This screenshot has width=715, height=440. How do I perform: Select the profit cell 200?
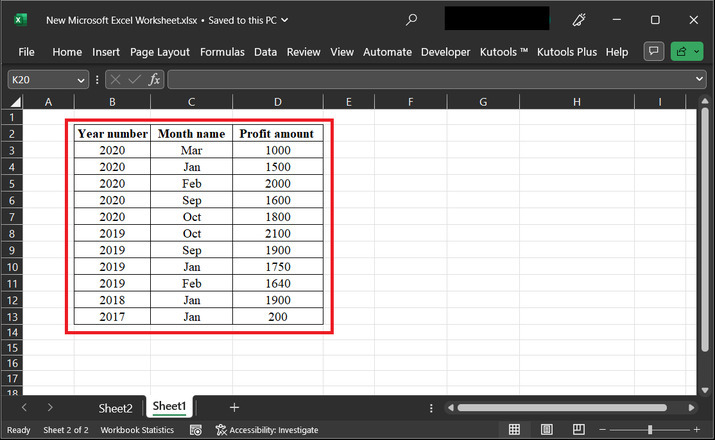tap(278, 317)
